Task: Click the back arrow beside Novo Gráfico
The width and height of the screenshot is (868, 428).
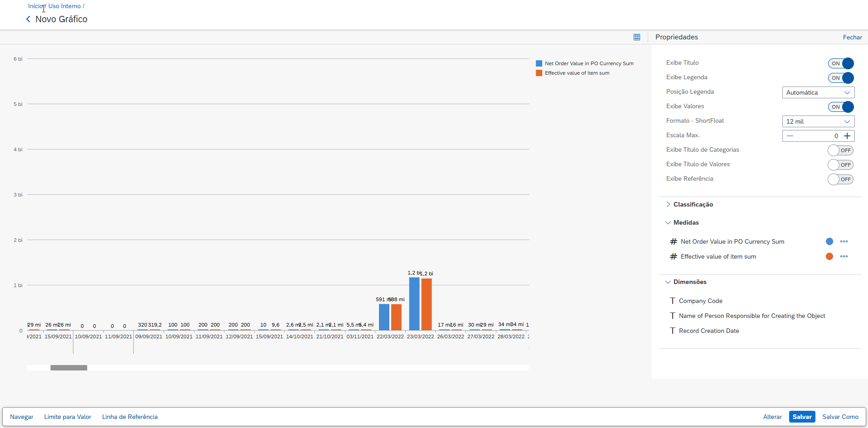Action: [x=28, y=19]
